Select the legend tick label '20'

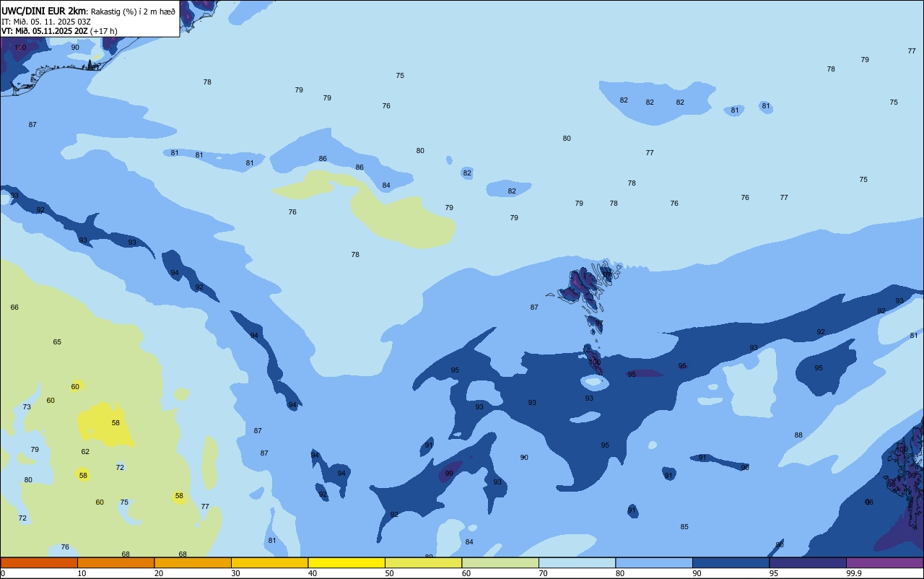click(x=159, y=573)
